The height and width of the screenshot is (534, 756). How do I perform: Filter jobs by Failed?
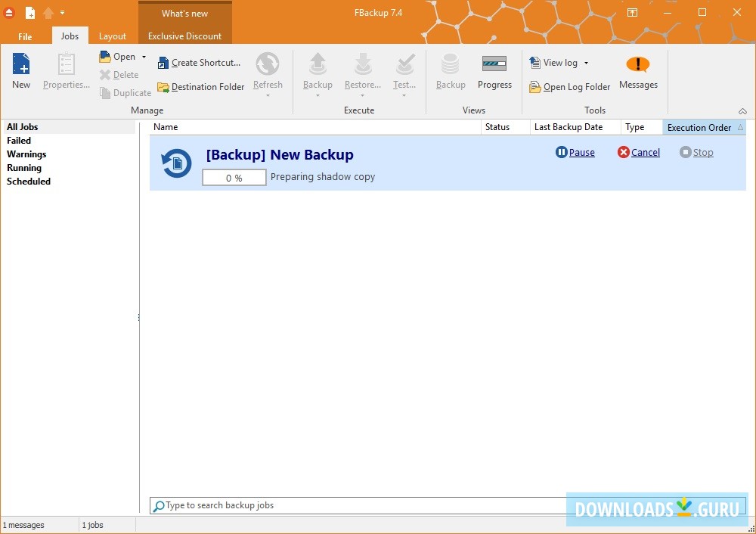(x=19, y=141)
